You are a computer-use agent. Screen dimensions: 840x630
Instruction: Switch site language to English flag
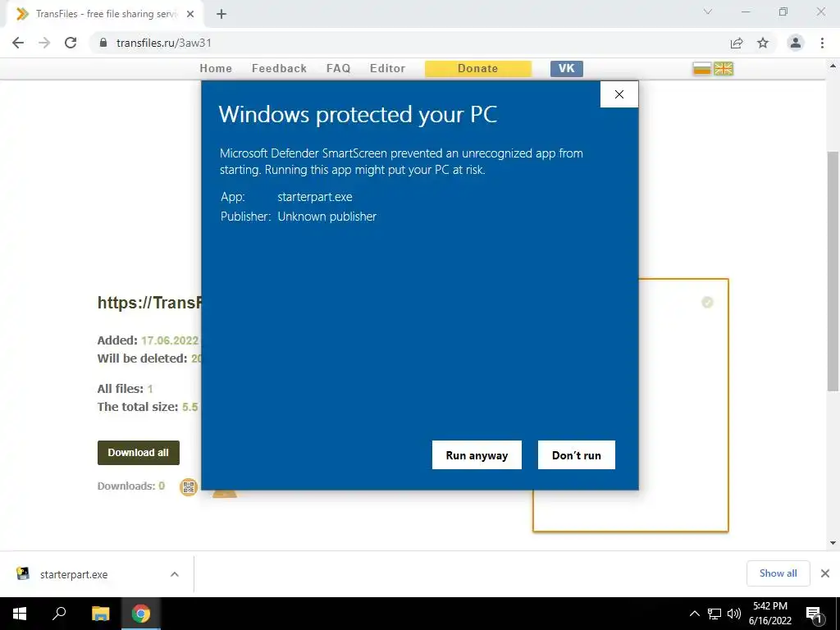[x=724, y=69]
